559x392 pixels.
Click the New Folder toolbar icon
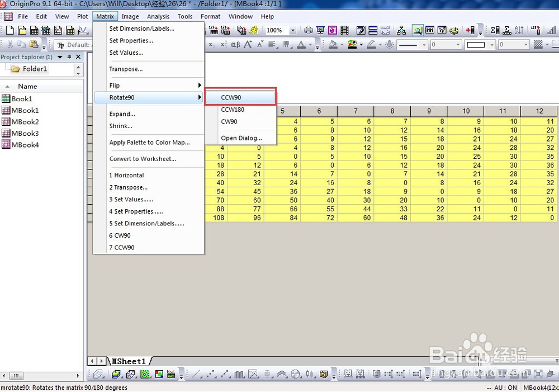22,30
